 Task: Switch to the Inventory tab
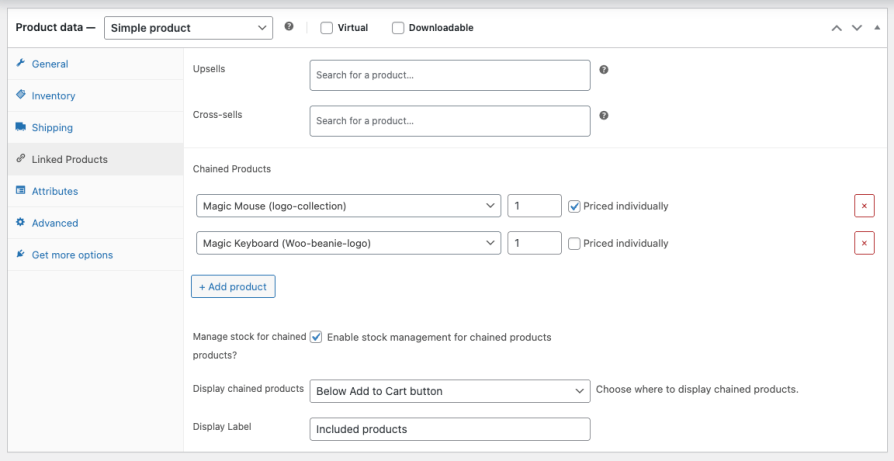coord(53,96)
